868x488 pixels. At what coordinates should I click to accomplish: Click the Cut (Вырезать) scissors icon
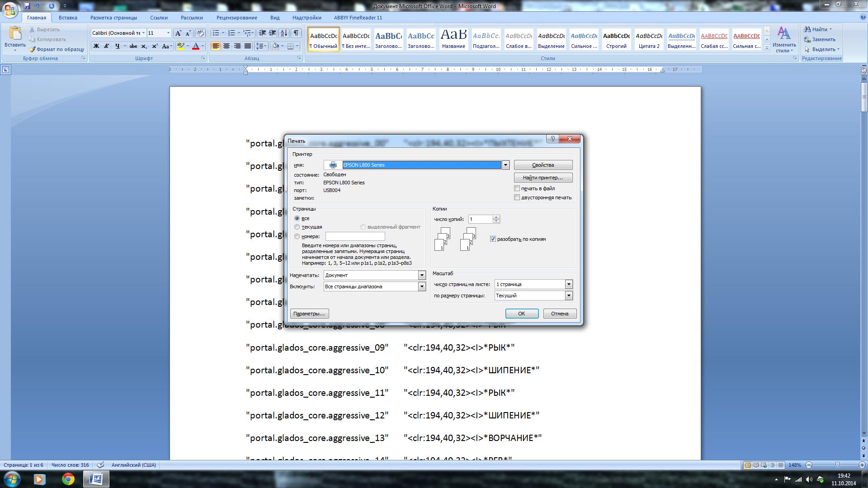tap(32, 29)
